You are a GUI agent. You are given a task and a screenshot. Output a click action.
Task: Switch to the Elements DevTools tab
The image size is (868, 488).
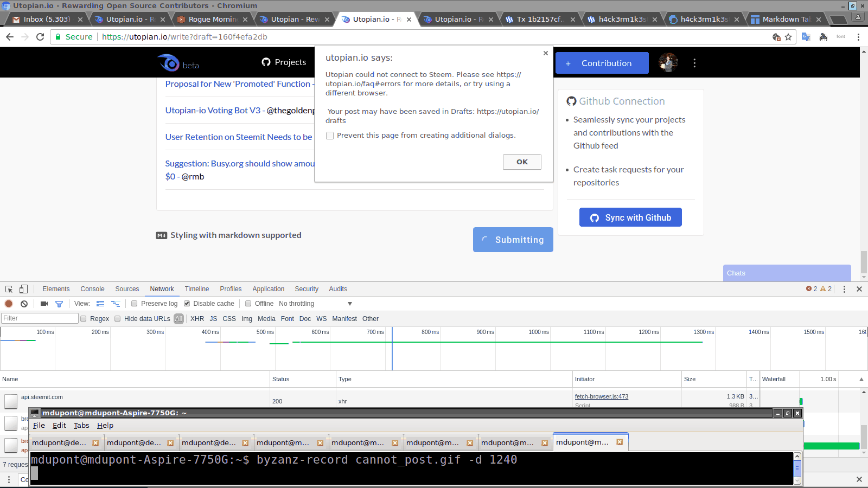56,289
